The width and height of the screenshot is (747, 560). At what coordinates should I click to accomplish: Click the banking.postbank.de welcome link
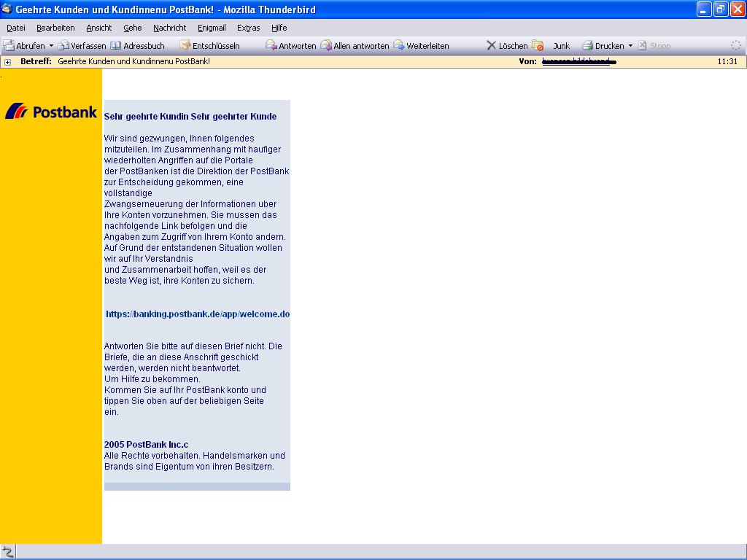tap(198, 314)
